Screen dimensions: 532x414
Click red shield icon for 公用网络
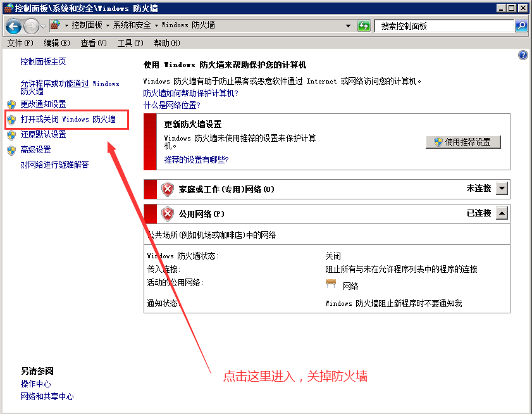168,213
